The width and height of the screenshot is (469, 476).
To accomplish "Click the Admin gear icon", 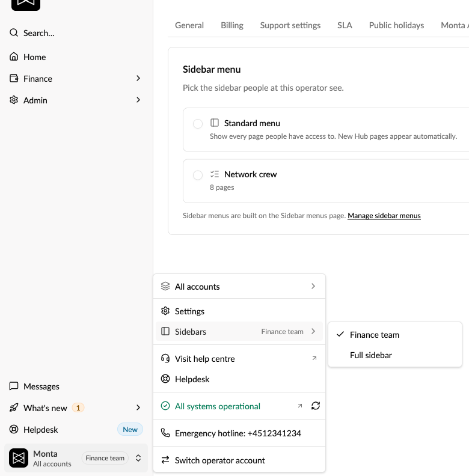I will click(14, 100).
